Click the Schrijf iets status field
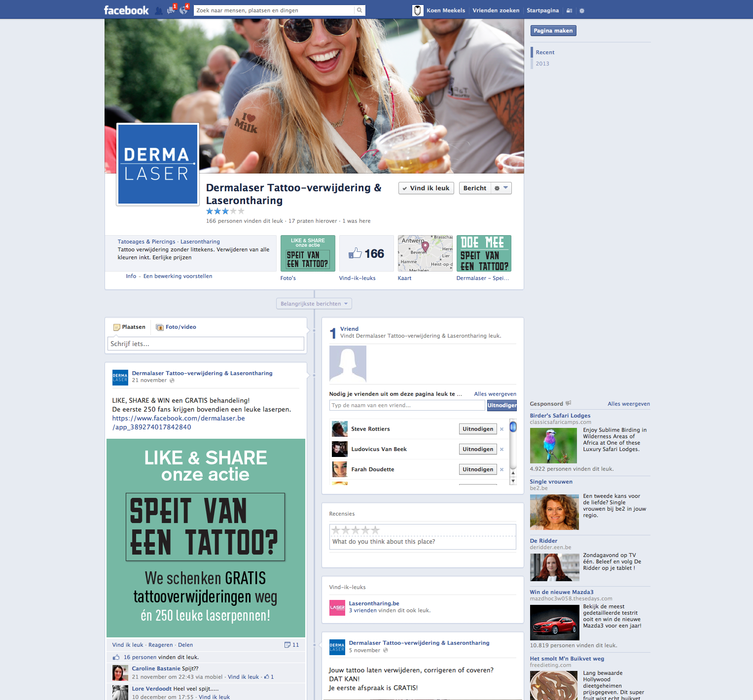This screenshot has height=700, width=753. (206, 344)
